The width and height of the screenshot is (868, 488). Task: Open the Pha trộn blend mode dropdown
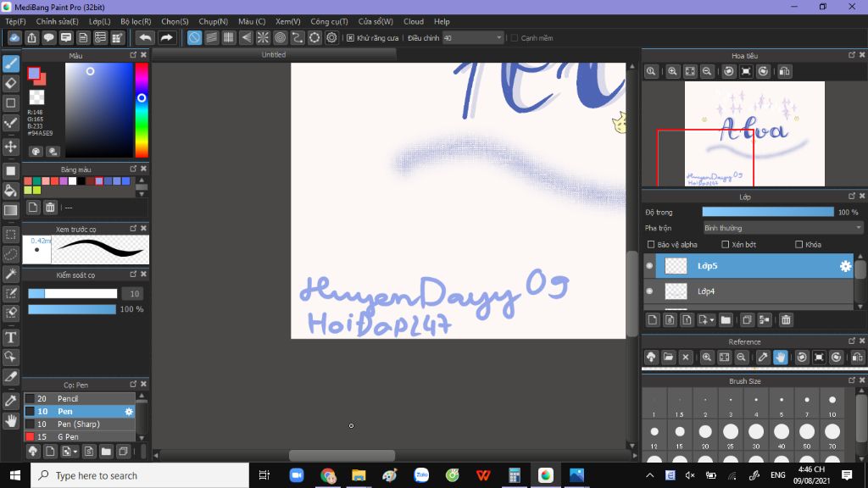click(x=782, y=228)
